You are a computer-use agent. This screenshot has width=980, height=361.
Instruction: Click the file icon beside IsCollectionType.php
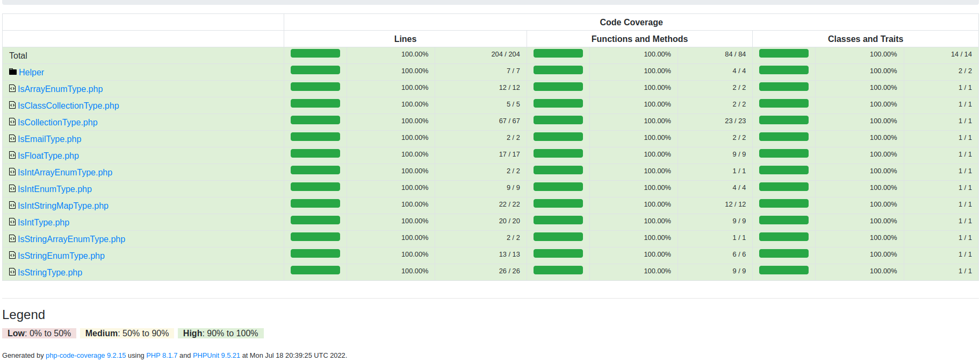[x=12, y=122]
